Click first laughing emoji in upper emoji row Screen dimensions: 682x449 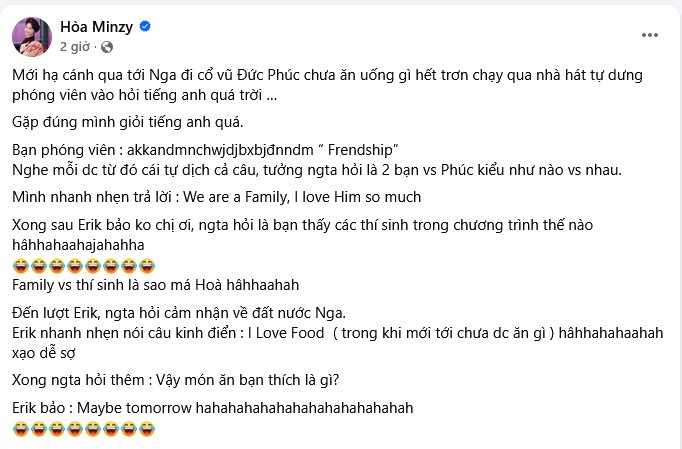pos(20,265)
